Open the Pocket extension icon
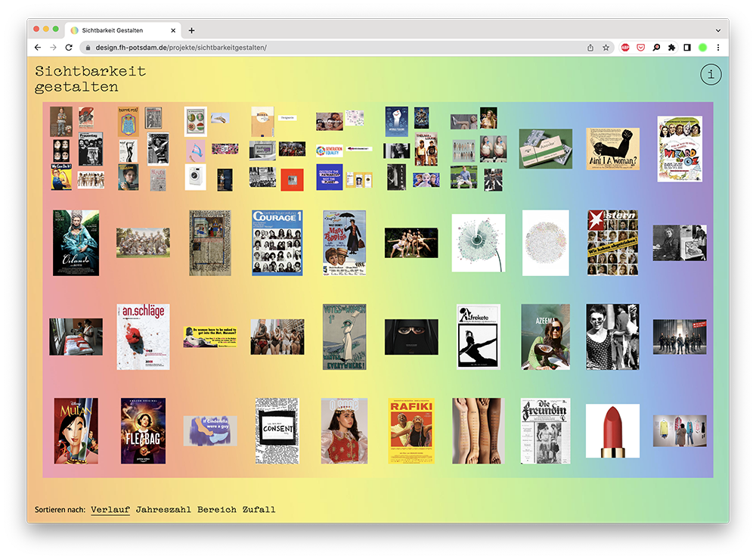Screen dimensions: 756x559 point(640,48)
